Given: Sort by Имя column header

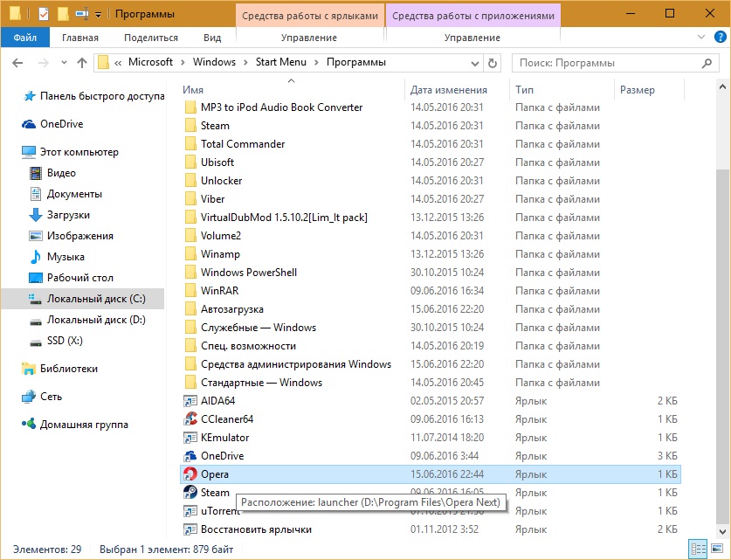Looking at the screenshot, I should (293, 90).
